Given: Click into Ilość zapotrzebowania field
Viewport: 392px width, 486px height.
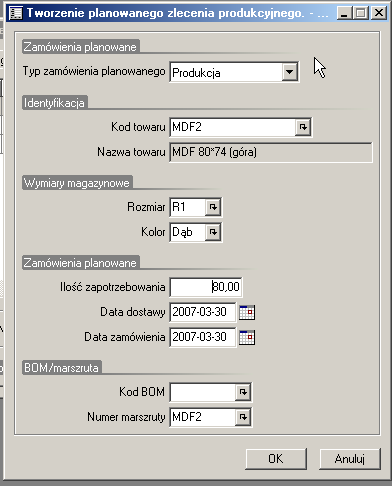Looking at the screenshot, I should (x=206, y=287).
